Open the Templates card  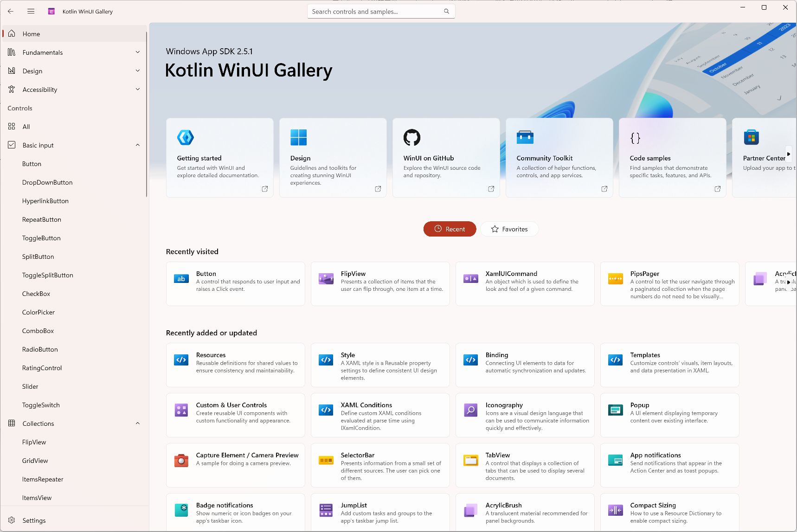pyautogui.click(x=670, y=365)
